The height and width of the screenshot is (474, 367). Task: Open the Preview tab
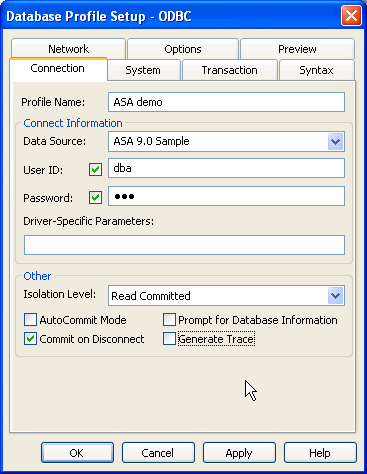tap(297, 49)
